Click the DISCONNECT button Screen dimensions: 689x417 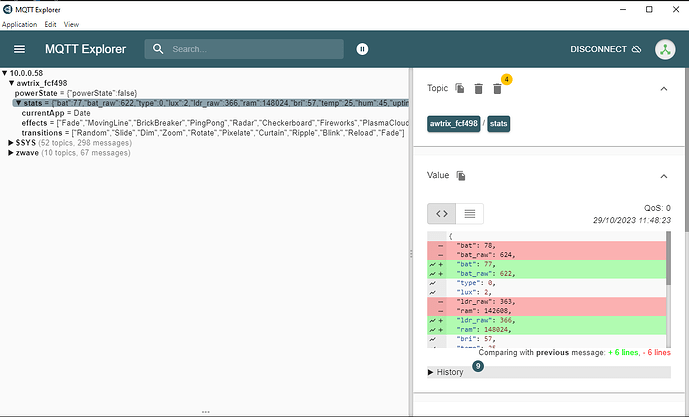tap(605, 49)
